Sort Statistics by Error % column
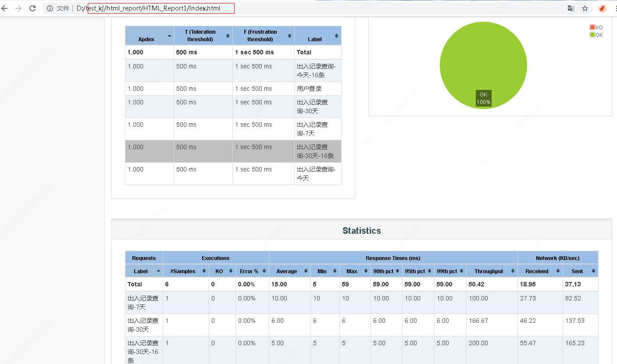The height and width of the screenshot is (364, 617). click(x=252, y=271)
